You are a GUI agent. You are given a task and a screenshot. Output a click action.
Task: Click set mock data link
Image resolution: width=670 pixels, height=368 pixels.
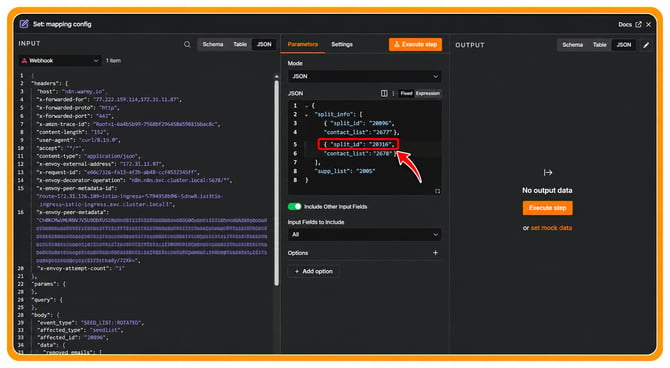(551, 228)
